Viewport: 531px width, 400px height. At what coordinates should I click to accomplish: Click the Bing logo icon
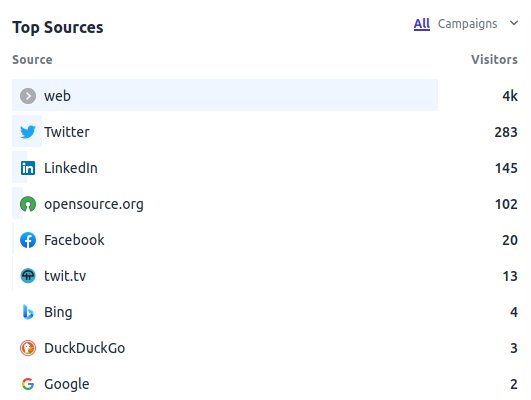coord(28,312)
